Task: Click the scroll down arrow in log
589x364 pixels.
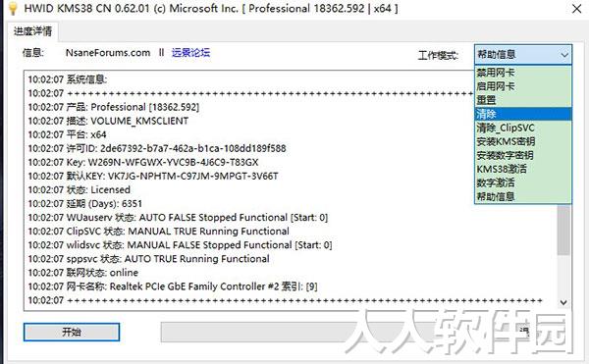Action: click(563, 302)
